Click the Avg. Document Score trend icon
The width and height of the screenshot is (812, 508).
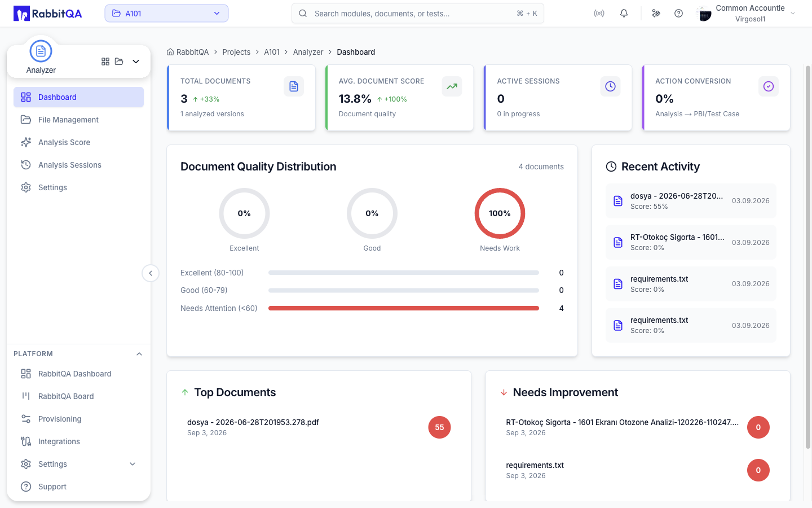coord(452,86)
